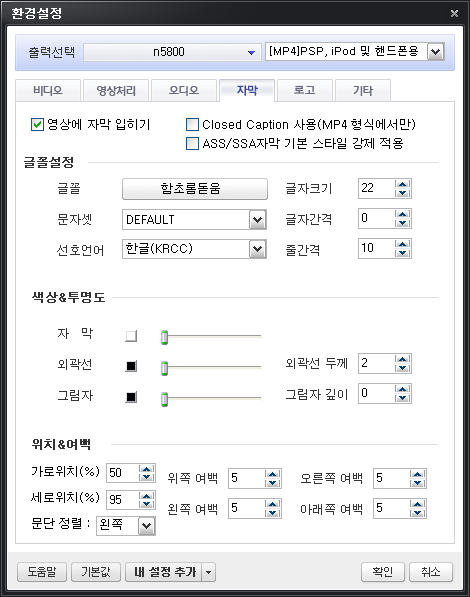Cancel with the 취소 button

(x=431, y=571)
